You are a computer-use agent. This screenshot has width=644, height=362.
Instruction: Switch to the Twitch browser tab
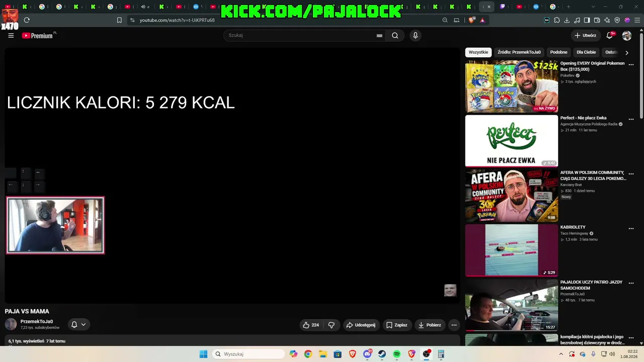click(503, 7)
